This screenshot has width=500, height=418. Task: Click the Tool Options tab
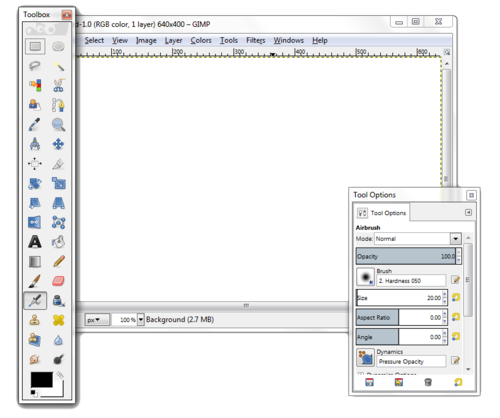(x=382, y=213)
